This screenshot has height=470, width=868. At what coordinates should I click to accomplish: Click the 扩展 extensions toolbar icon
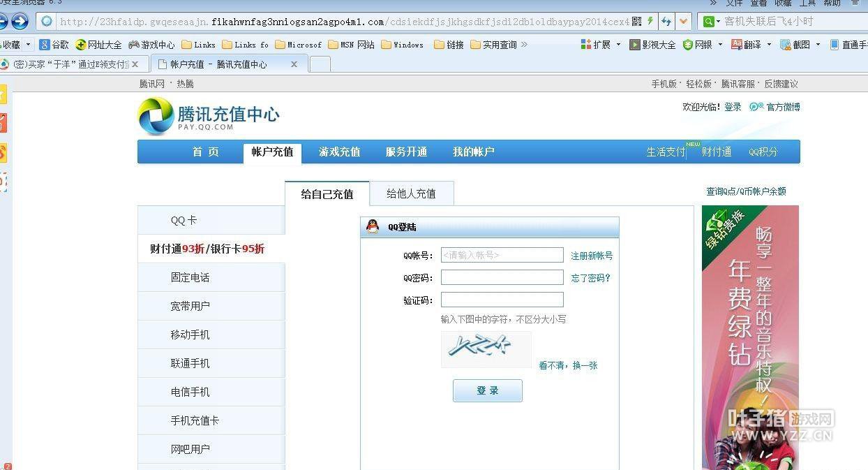point(595,45)
